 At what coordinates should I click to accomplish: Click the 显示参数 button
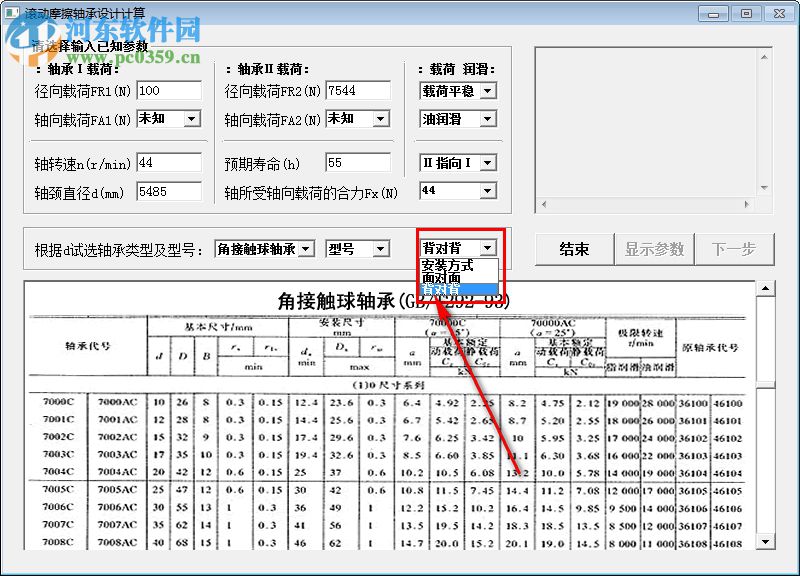coord(655,249)
